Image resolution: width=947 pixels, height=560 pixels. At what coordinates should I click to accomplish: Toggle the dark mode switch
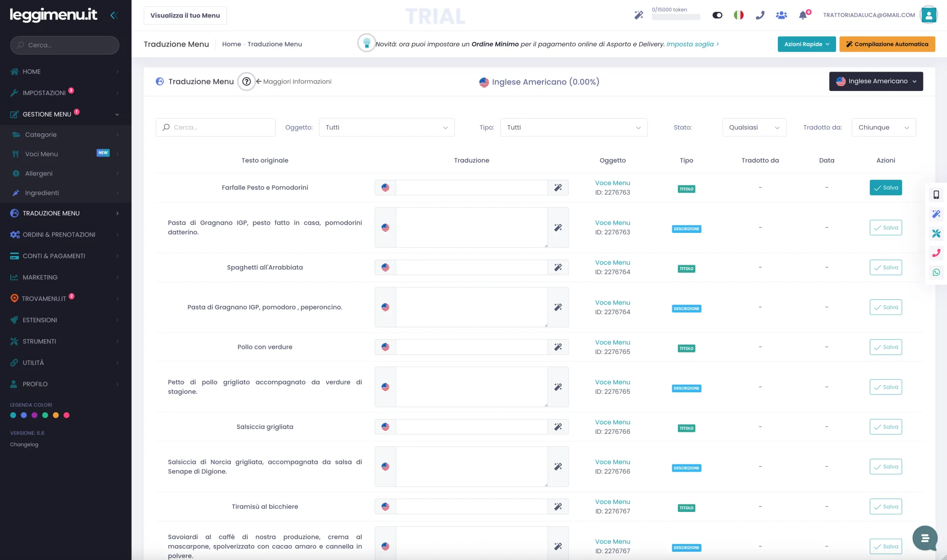[717, 15]
